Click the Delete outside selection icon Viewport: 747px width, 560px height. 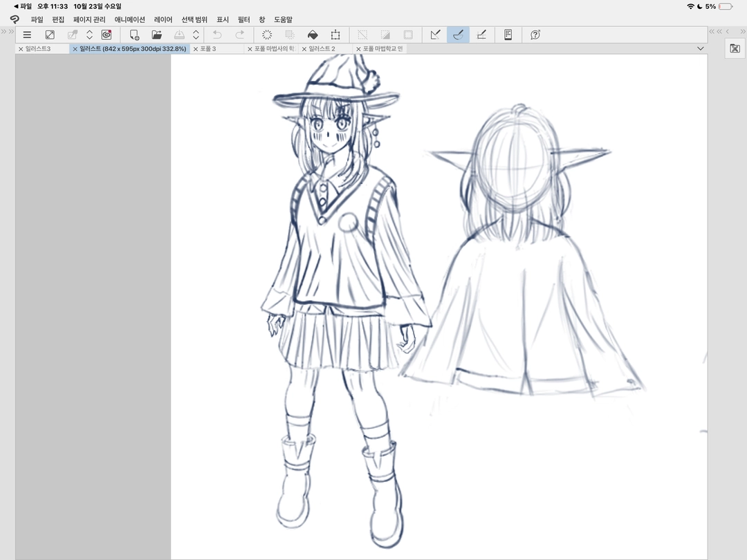(290, 35)
